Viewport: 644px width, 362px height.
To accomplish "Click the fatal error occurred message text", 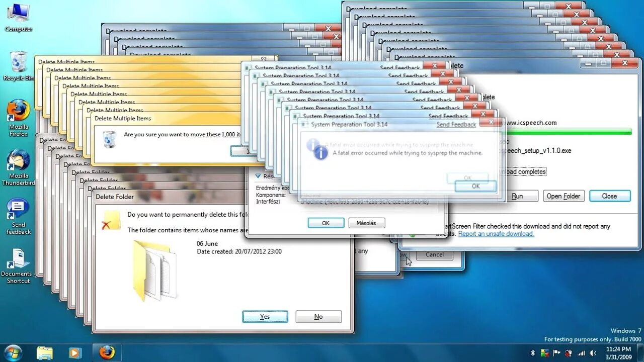I will pyautogui.click(x=408, y=153).
